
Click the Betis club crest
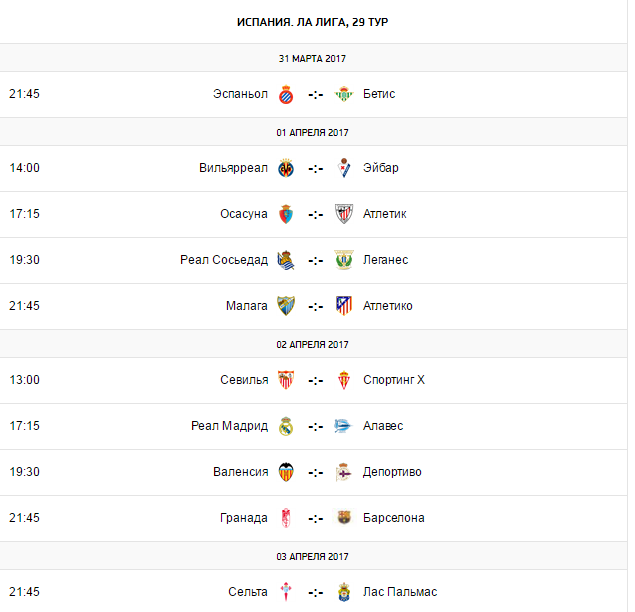[344, 94]
